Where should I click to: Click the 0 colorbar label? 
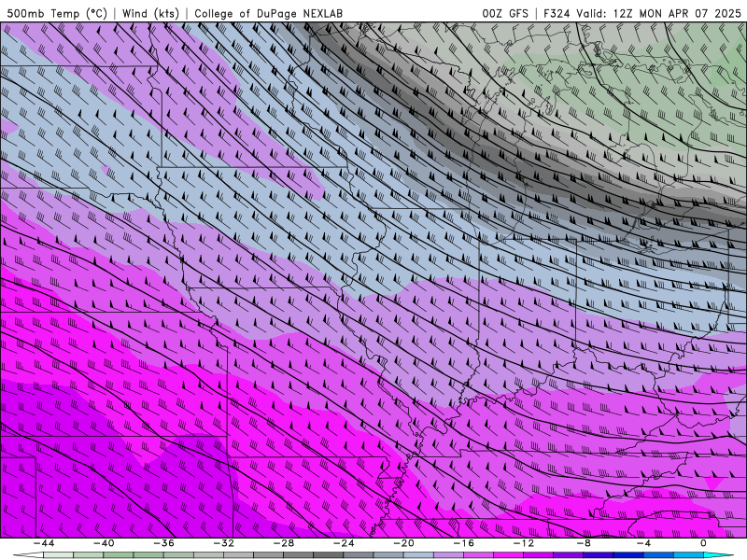[704, 543]
